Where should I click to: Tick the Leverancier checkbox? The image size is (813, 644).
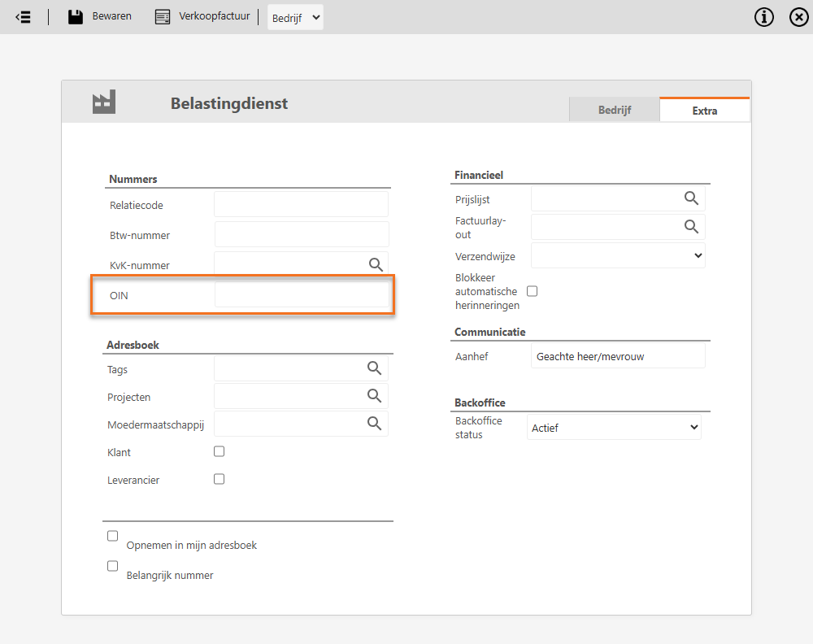pos(219,479)
